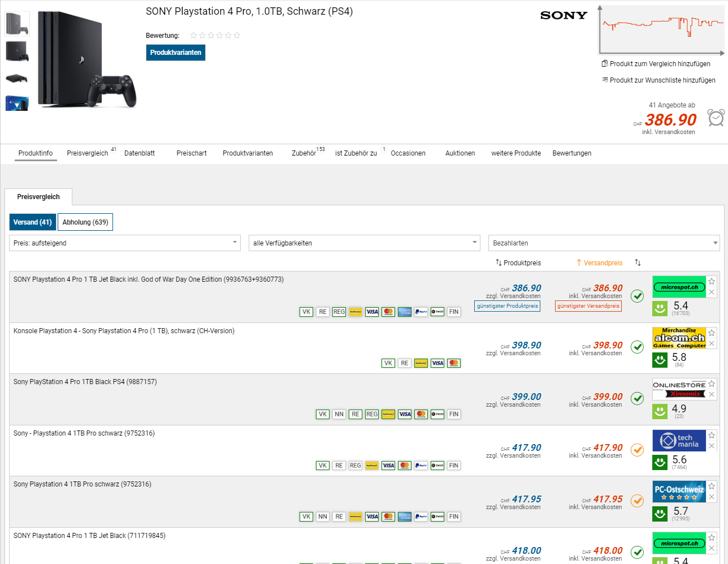Click the price alert alarm clock icon
728x564 pixels.
[716, 118]
